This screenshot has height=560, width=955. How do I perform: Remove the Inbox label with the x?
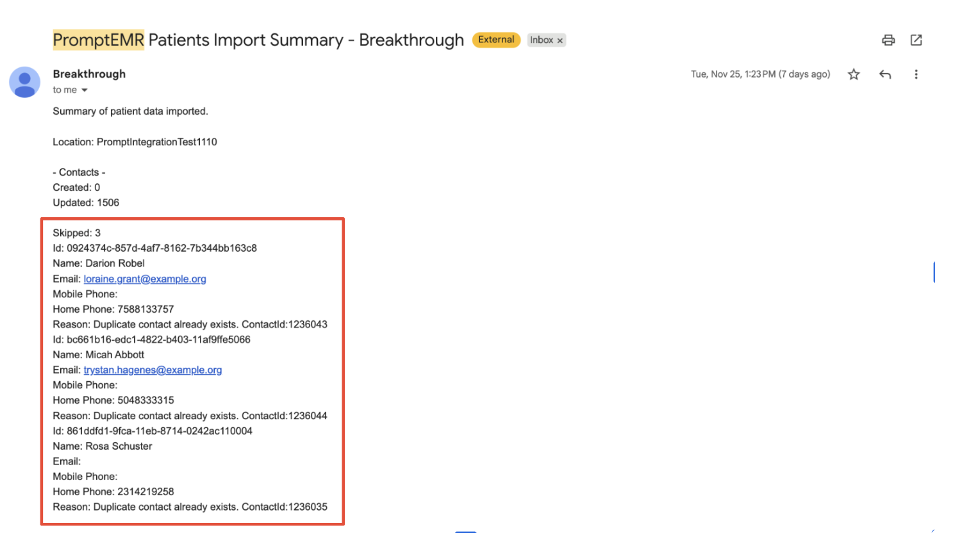(x=560, y=40)
